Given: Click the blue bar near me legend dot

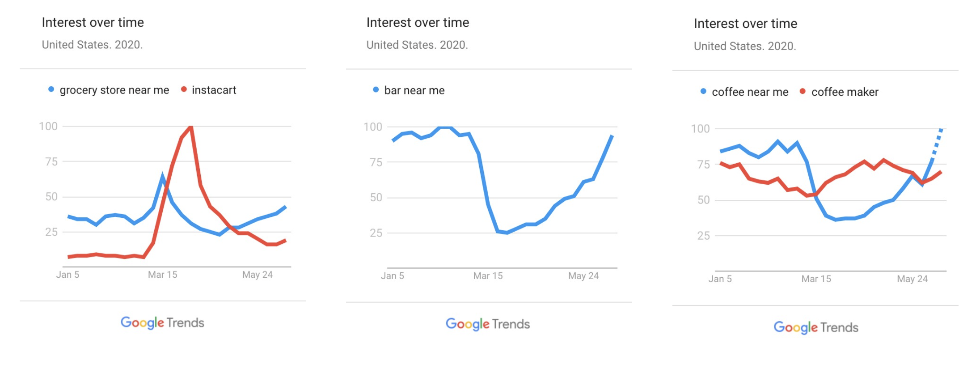Looking at the screenshot, I should point(376,90).
